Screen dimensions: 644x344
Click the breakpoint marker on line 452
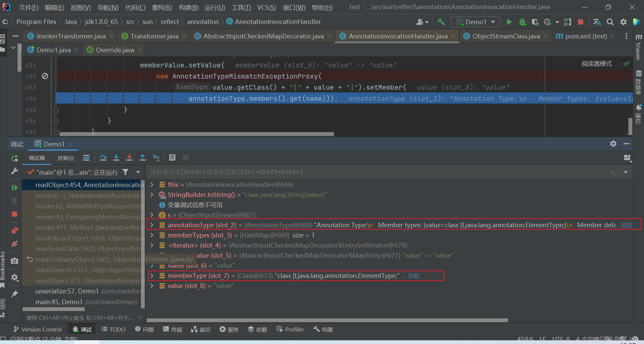click(x=45, y=76)
